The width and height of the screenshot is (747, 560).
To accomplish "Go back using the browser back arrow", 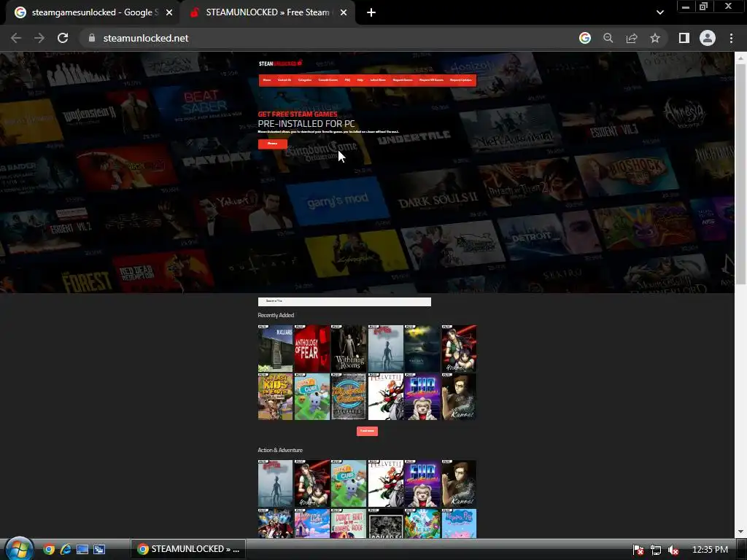I will (x=16, y=38).
